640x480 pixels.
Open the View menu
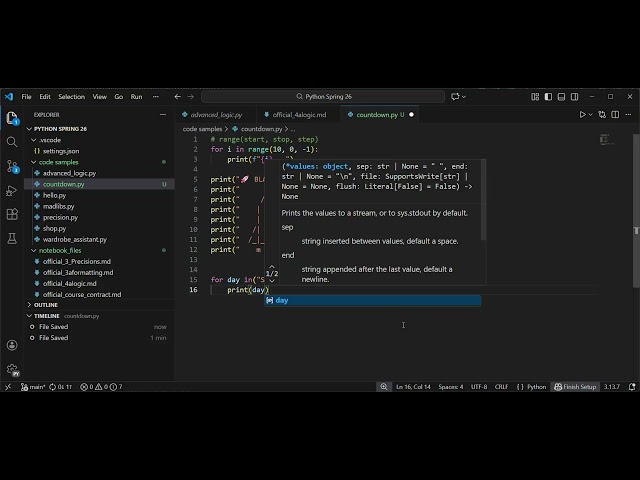point(99,97)
